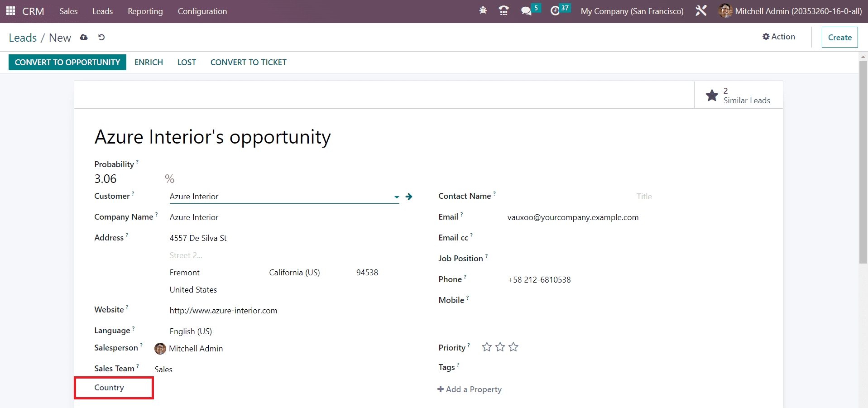Screen dimensions: 868x408
Task: Click the discard changes undo icon
Action: tap(101, 38)
